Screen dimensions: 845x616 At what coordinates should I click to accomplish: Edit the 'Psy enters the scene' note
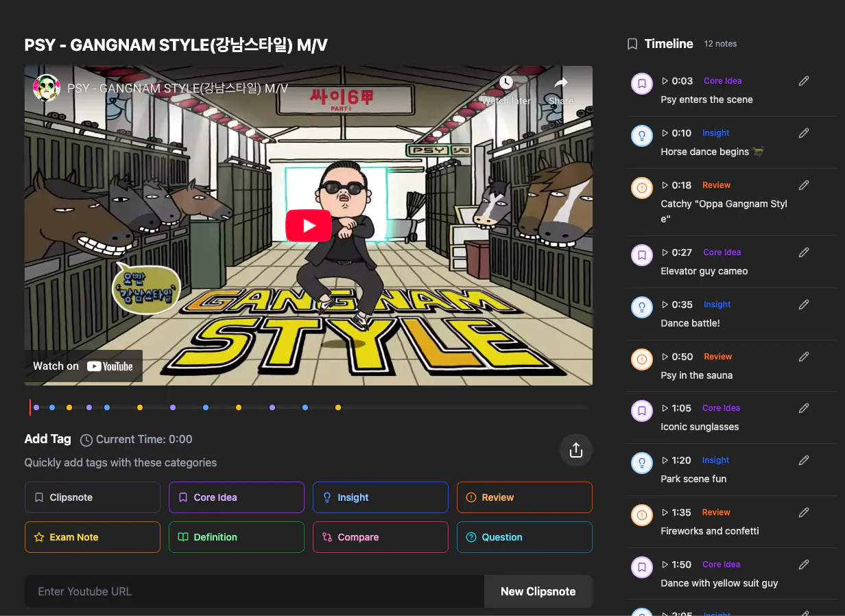(804, 81)
